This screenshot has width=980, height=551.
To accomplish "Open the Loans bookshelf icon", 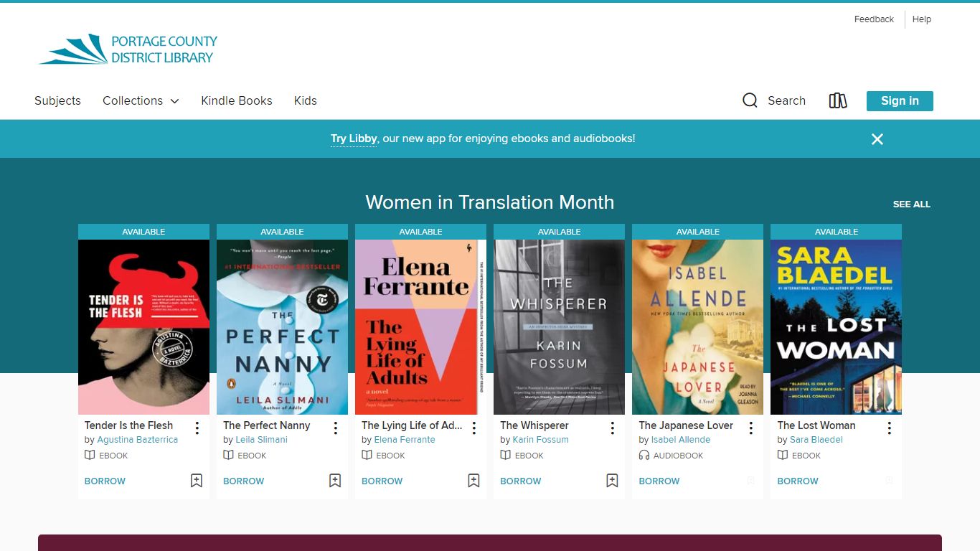I will [838, 100].
